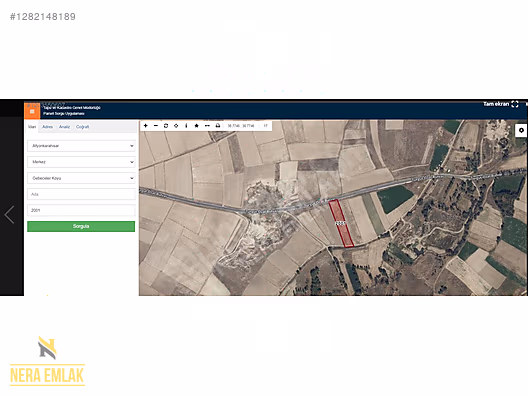Click the green Sorgula button

pyautogui.click(x=81, y=226)
